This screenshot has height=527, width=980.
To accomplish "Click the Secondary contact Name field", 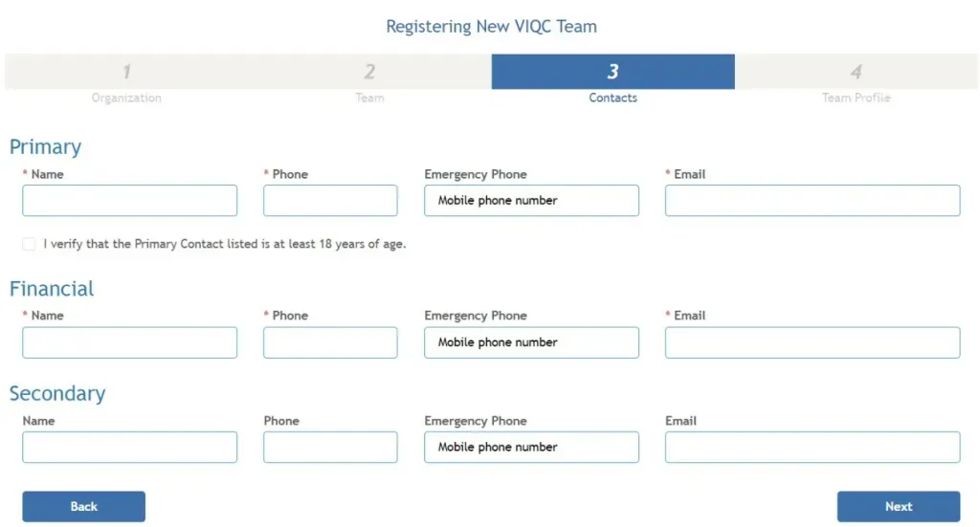I will 129,447.
